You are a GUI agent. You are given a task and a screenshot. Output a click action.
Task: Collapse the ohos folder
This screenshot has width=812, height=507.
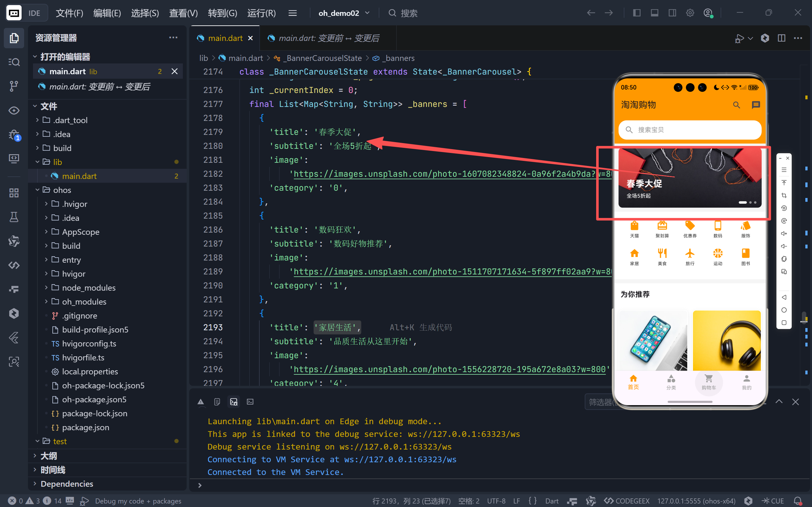pos(62,190)
